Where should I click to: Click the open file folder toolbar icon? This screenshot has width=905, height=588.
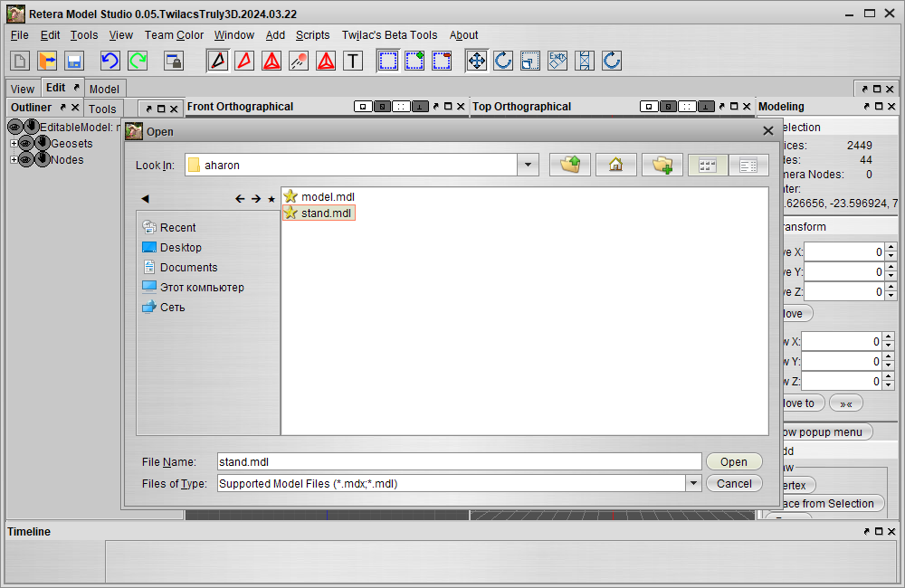coord(47,61)
